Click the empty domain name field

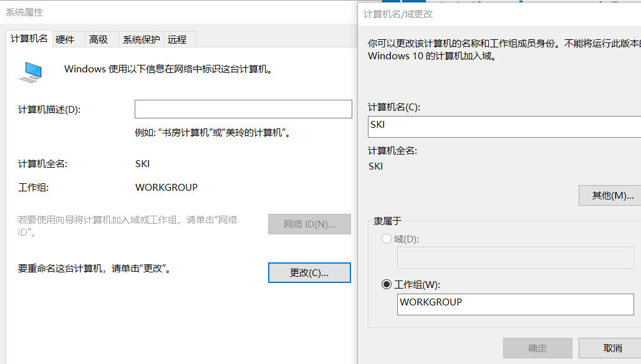point(515,257)
